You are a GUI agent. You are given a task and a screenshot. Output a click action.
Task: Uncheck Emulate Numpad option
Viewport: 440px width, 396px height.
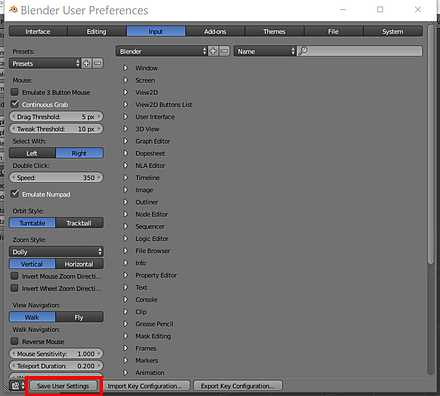pos(14,194)
